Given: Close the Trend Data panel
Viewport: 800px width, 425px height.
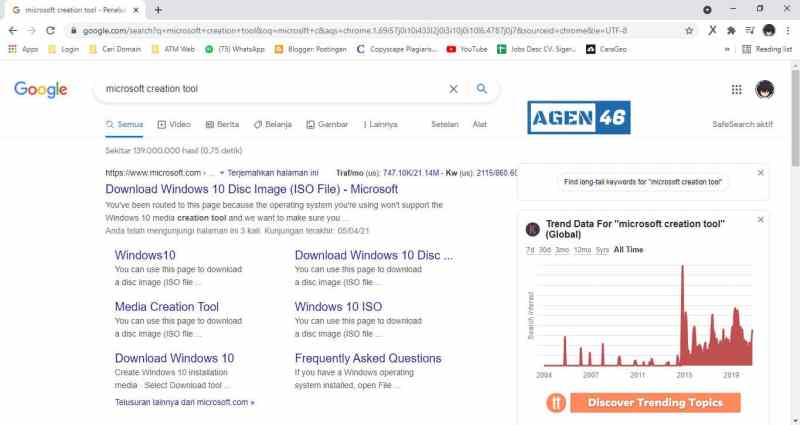Looking at the screenshot, I should click(761, 220).
